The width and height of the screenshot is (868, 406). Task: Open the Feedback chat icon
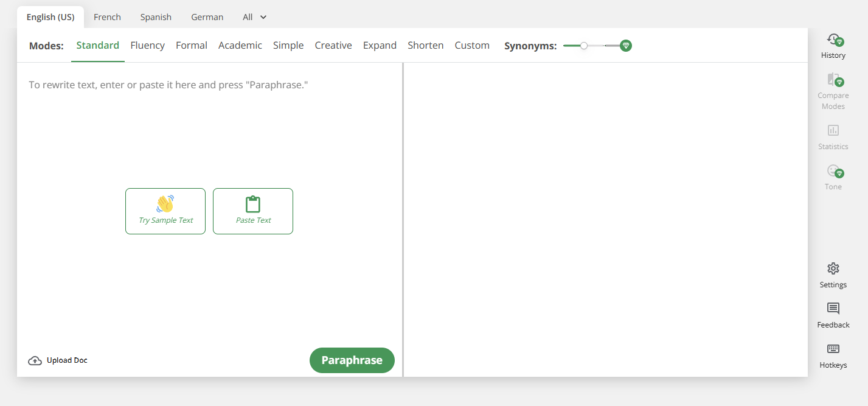pyautogui.click(x=833, y=309)
